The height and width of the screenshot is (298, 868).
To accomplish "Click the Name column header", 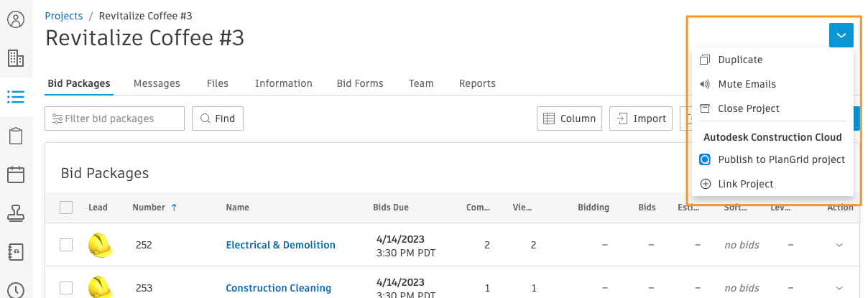I will coord(238,208).
